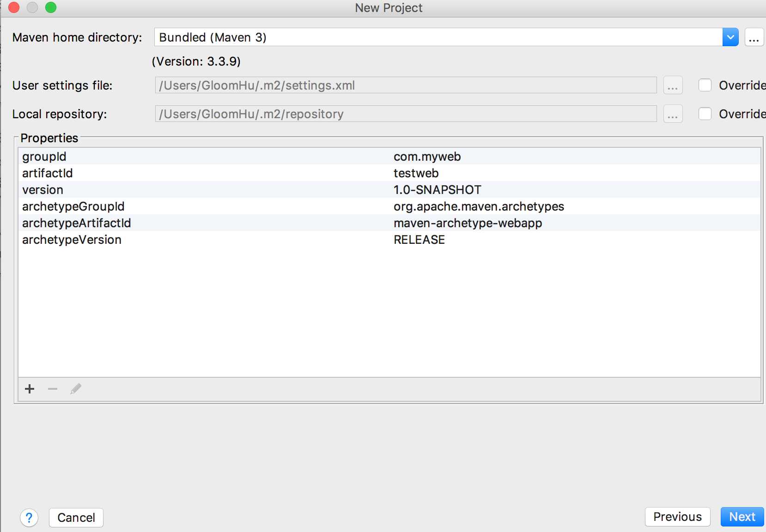This screenshot has height=532, width=766.
Task: Click the Local repository path field
Action: [x=406, y=114]
